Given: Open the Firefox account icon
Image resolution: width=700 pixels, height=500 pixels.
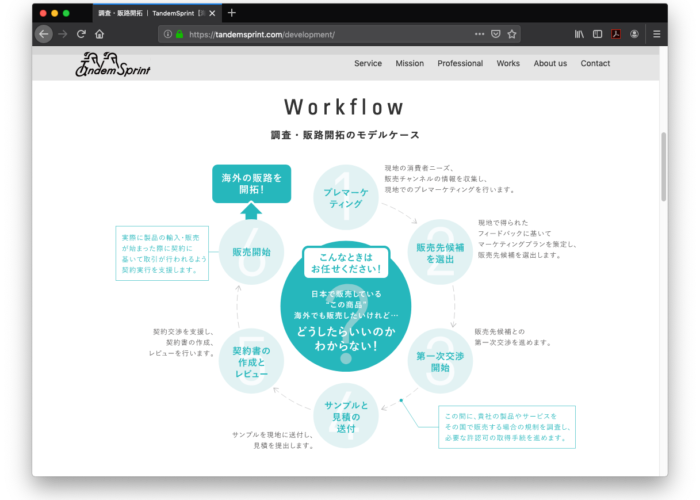Looking at the screenshot, I should (x=635, y=34).
